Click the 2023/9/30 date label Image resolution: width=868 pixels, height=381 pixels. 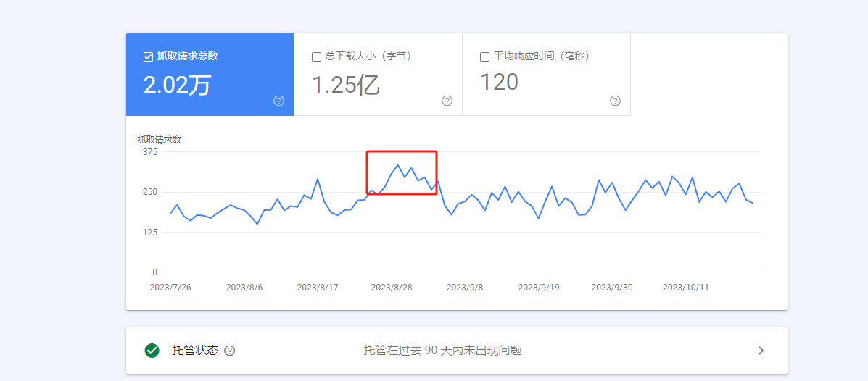pyautogui.click(x=612, y=288)
